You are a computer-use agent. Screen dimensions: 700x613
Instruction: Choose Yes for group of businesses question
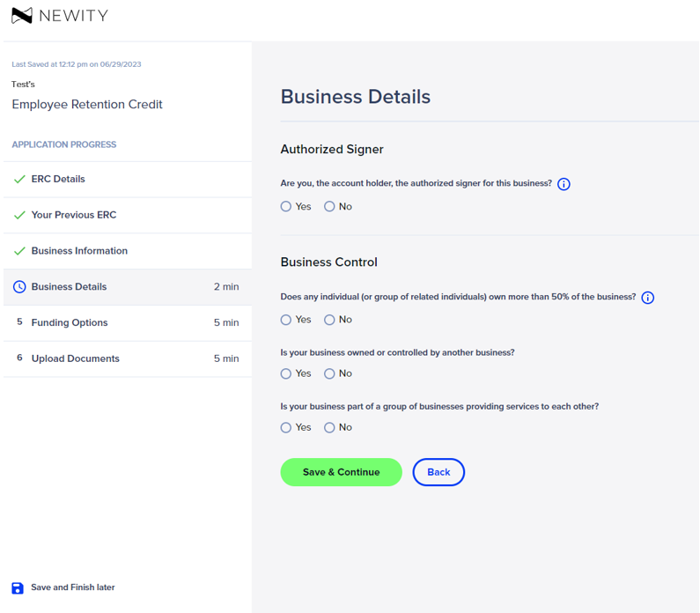[x=285, y=428]
